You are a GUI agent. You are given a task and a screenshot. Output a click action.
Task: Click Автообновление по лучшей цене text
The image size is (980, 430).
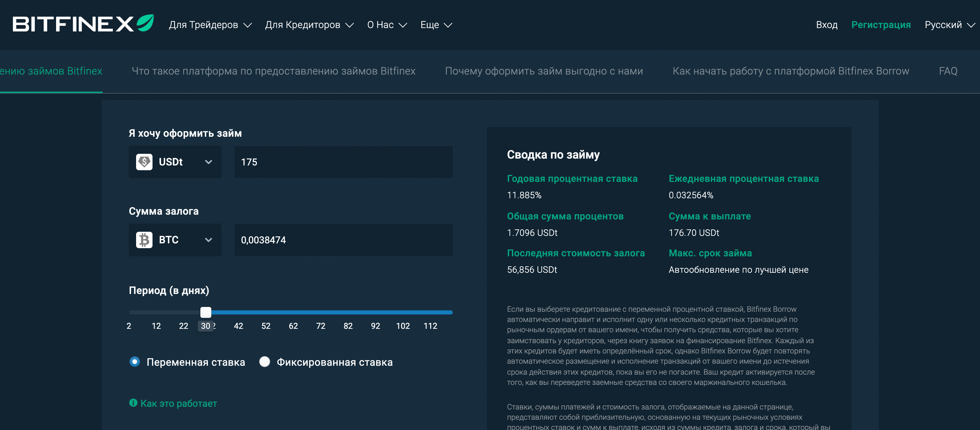739,270
